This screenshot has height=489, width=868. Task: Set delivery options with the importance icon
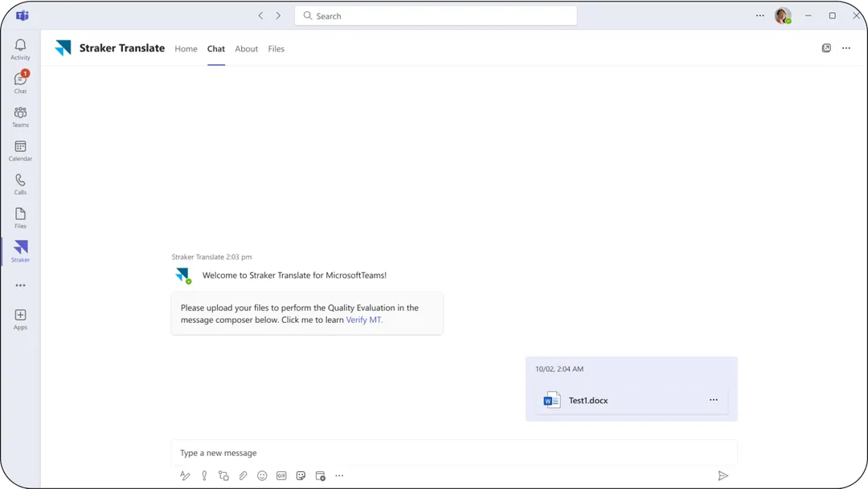(204, 475)
